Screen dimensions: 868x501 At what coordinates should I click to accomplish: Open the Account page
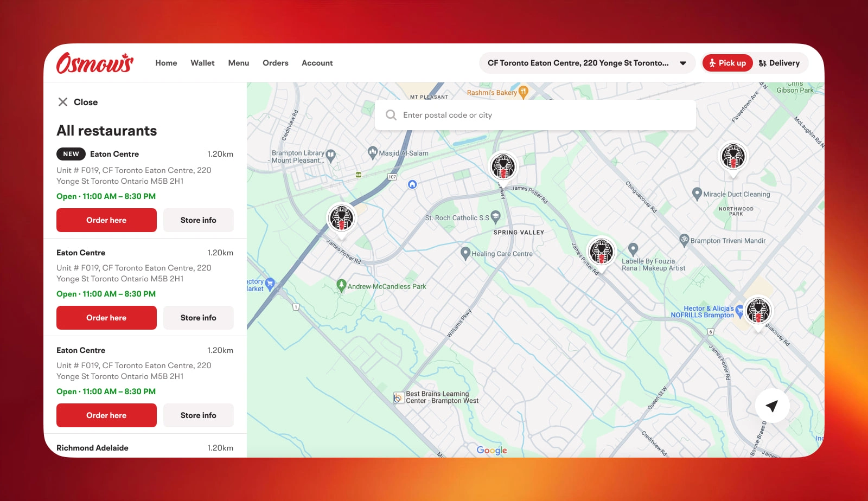(317, 63)
